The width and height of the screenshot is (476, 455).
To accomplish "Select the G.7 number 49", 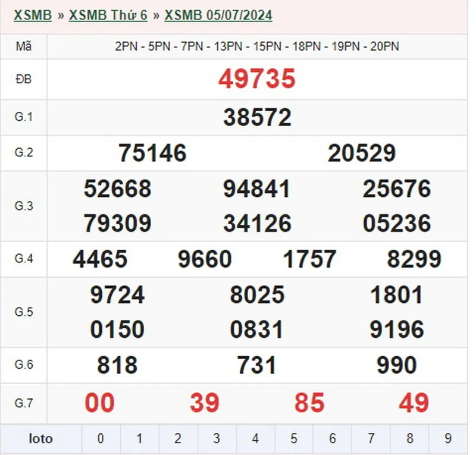I will (414, 403).
